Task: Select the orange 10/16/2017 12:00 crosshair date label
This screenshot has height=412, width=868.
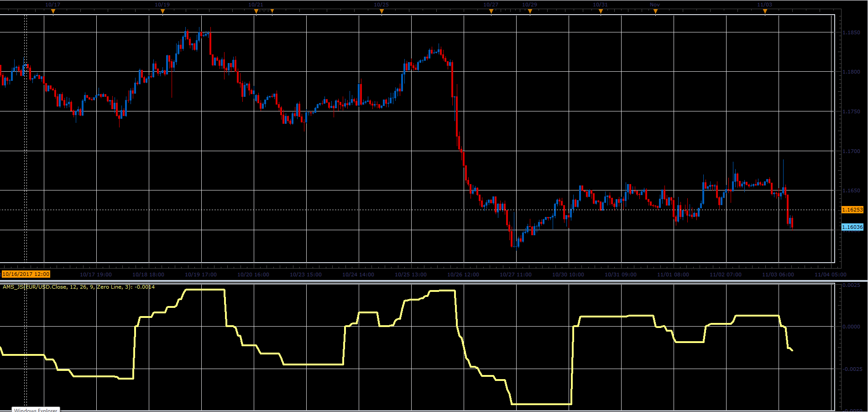Action: click(x=26, y=274)
